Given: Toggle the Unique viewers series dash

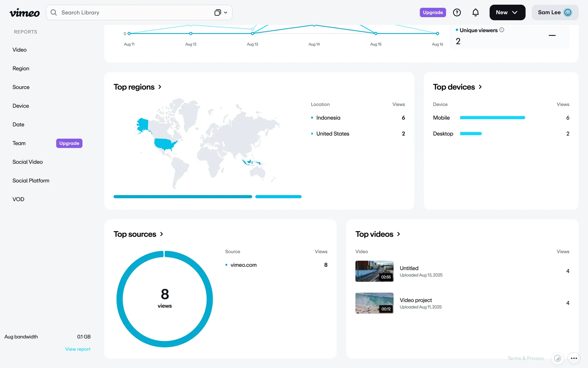Looking at the screenshot, I should tap(552, 36).
